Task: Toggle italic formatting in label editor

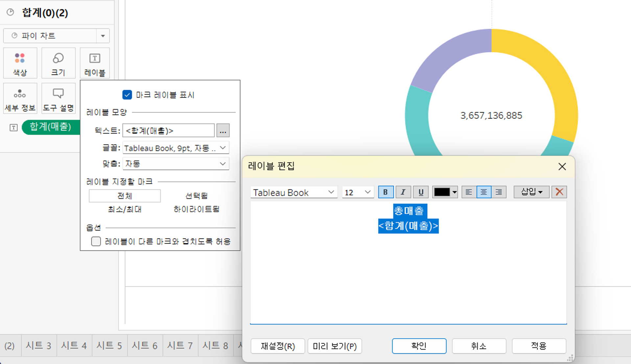Action: click(x=403, y=192)
